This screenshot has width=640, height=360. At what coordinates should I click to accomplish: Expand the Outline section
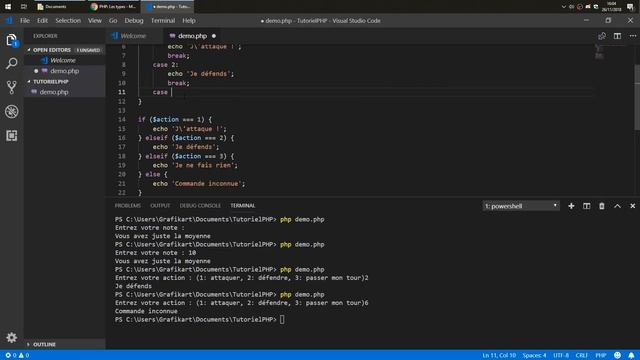pos(64,344)
